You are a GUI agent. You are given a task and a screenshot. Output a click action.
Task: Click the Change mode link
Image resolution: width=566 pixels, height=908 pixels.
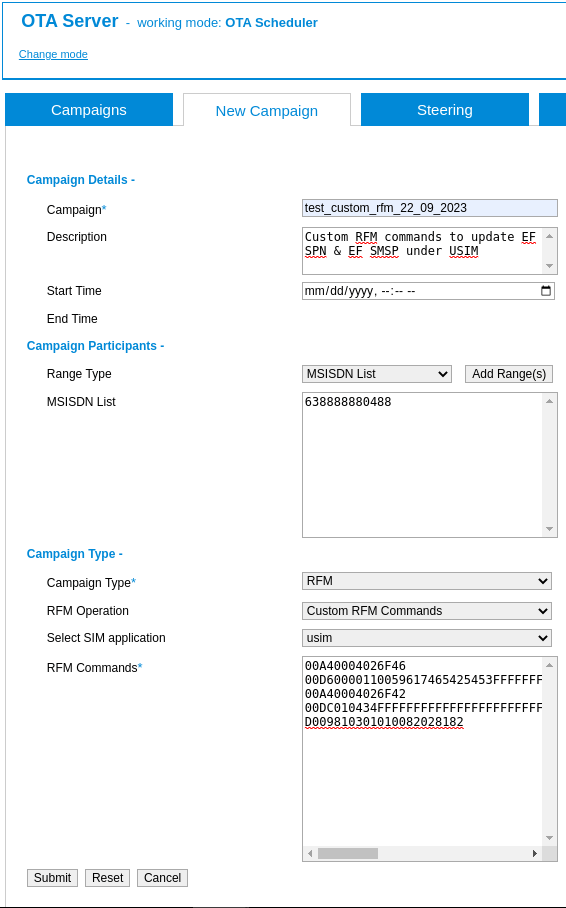coord(53,54)
